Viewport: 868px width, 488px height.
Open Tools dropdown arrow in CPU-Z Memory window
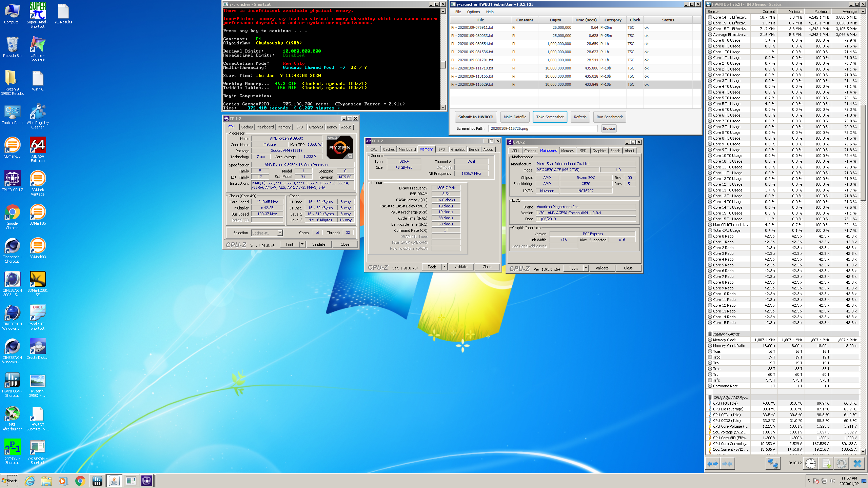444,267
